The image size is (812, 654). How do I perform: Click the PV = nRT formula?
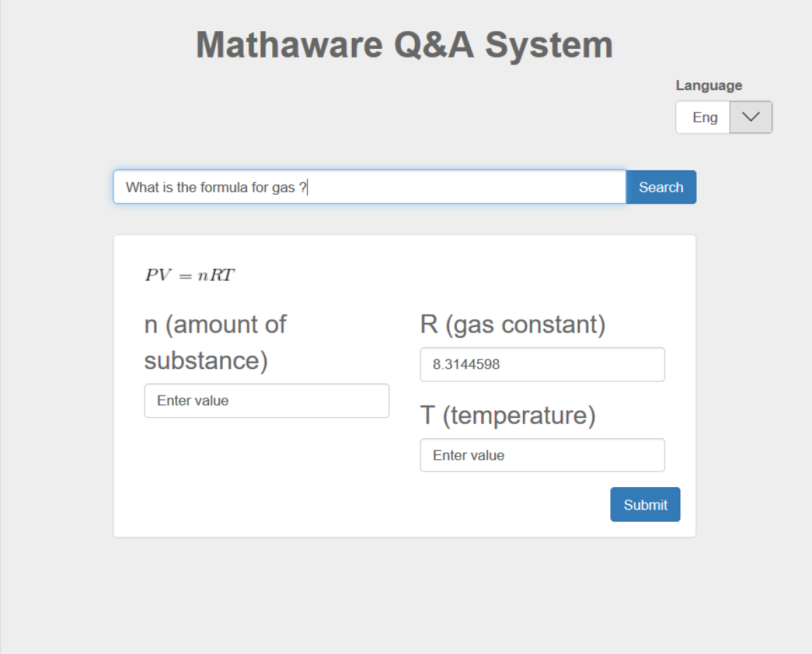(x=189, y=275)
